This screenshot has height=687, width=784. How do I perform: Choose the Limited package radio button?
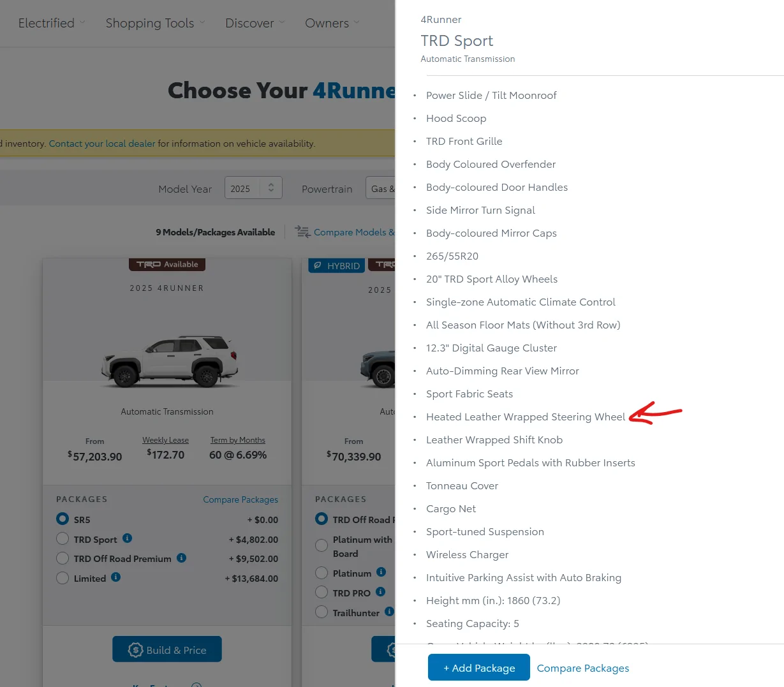(x=63, y=579)
